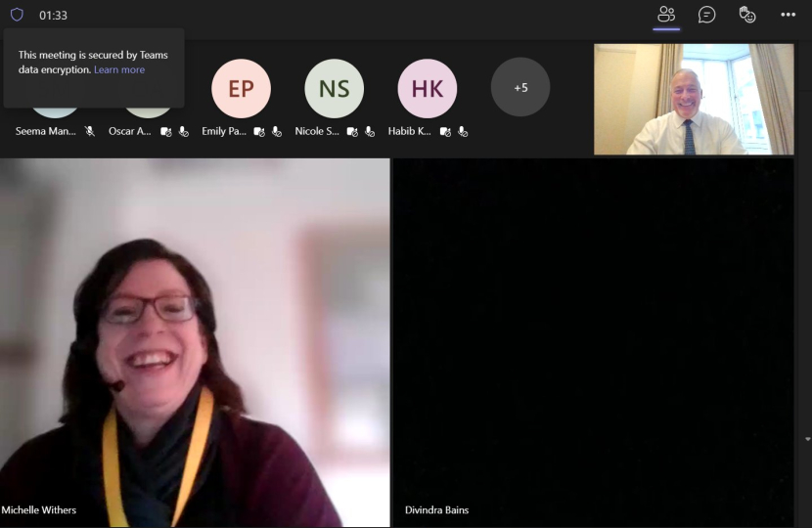Click Nicole's camera-off status icon

pyautogui.click(x=353, y=131)
